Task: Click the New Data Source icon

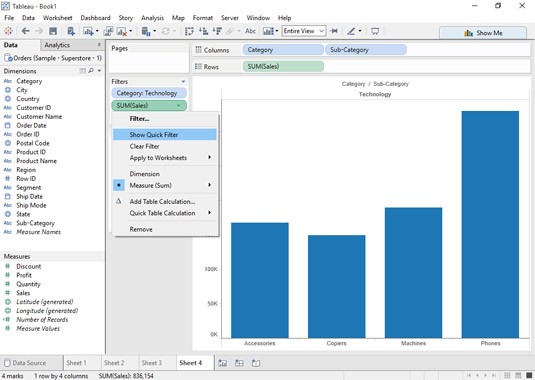Action: (71, 31)
